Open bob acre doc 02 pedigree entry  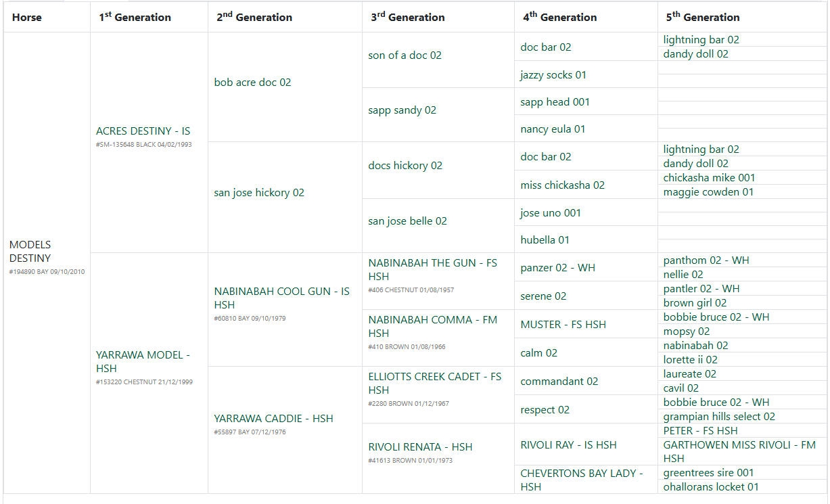[252, 83]
